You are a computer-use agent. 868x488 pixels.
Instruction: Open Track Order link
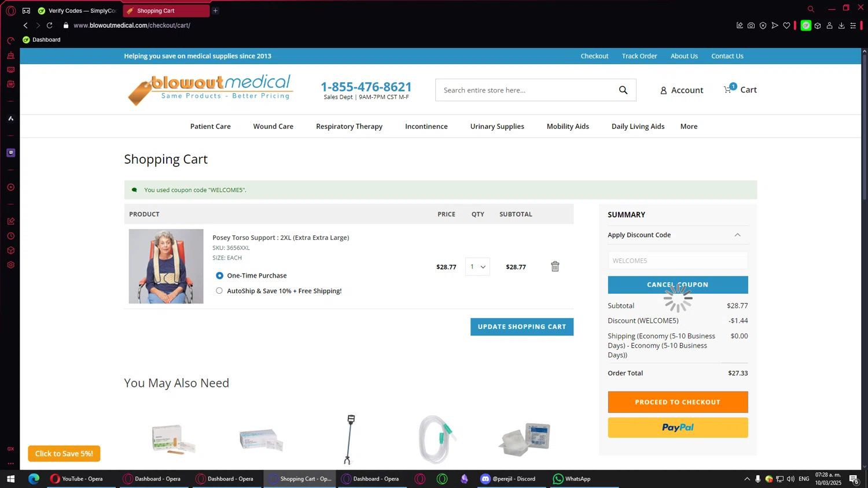pos(639,56)
